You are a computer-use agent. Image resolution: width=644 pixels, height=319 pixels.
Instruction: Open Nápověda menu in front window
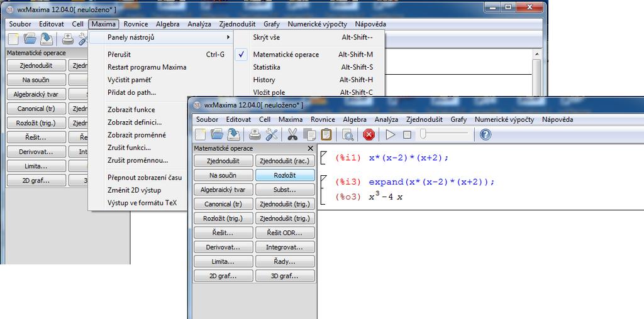(x=557, y=120)
